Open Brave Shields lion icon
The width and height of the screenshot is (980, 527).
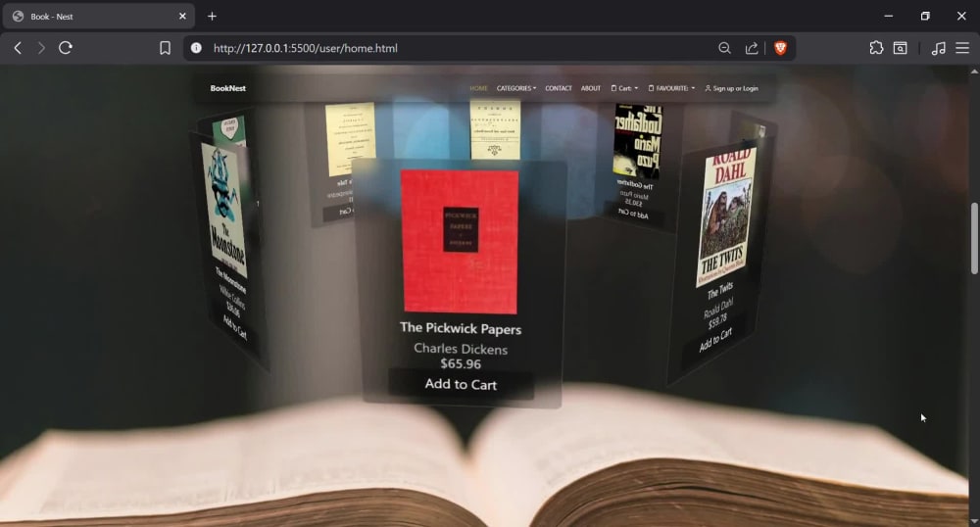pyautogui.click(x=781, y=48)
